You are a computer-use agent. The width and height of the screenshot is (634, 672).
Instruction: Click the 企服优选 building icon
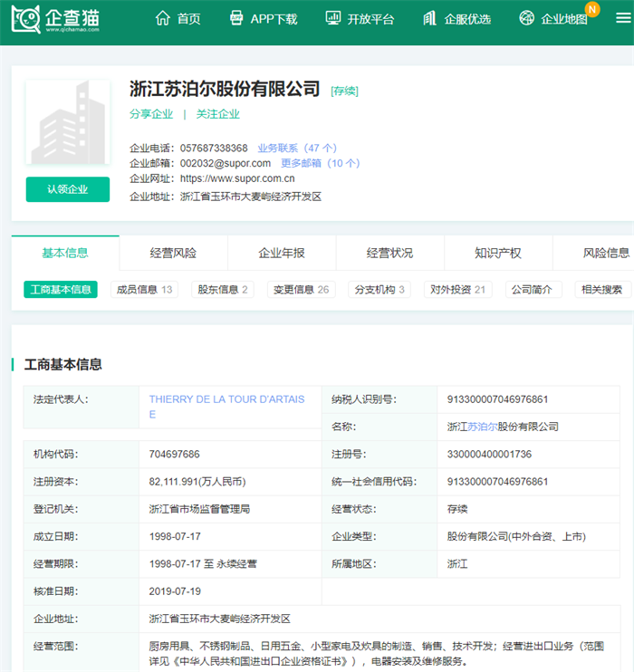pos(429,18)
